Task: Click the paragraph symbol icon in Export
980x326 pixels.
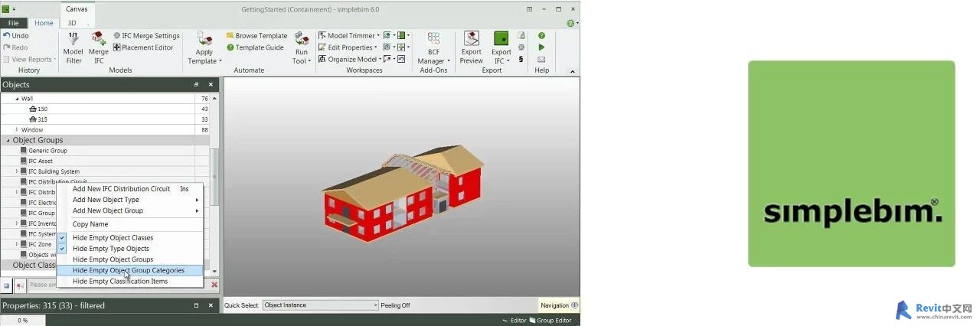Action: click(521, 59)
